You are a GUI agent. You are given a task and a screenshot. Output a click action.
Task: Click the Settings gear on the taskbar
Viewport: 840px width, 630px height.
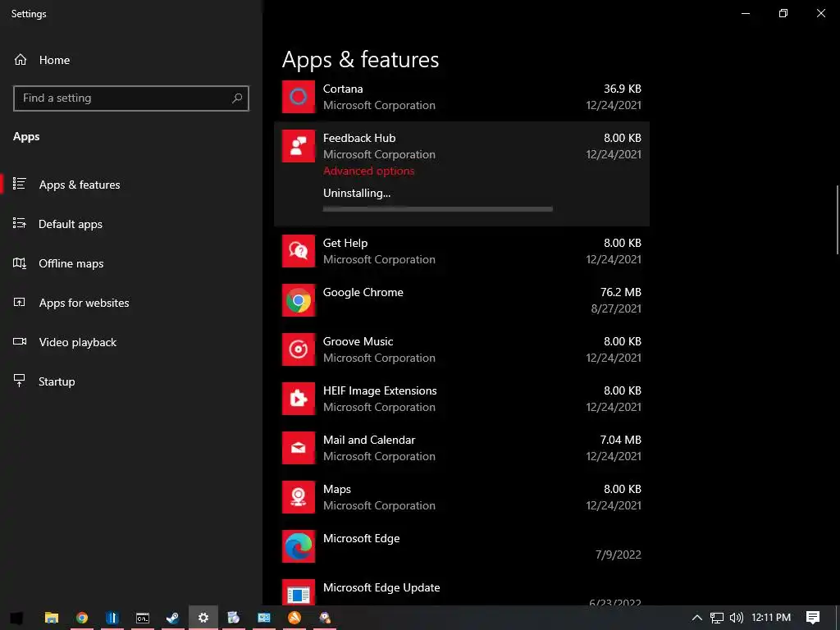pyautogui.click(x=203, y=618)
